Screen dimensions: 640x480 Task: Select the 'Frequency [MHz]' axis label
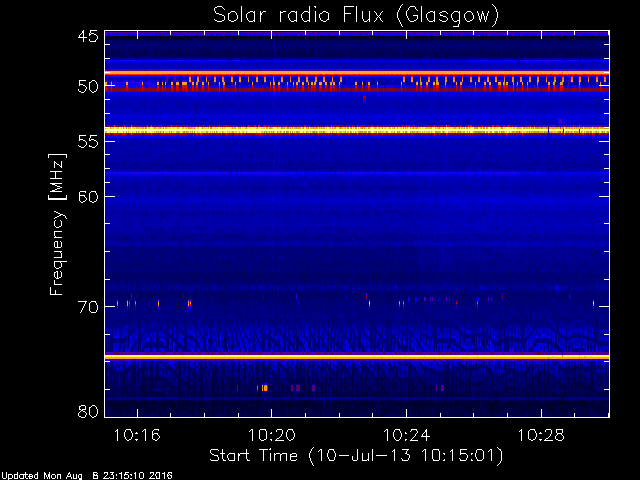click(x=57, y=224)
